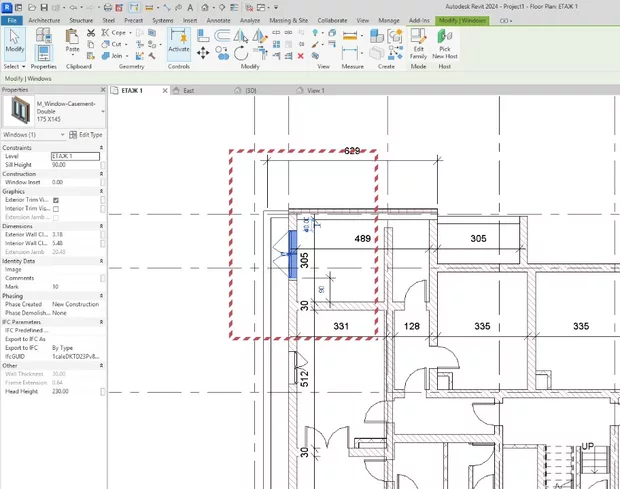Collapse the Constraints section

click(x=103, y=148)
